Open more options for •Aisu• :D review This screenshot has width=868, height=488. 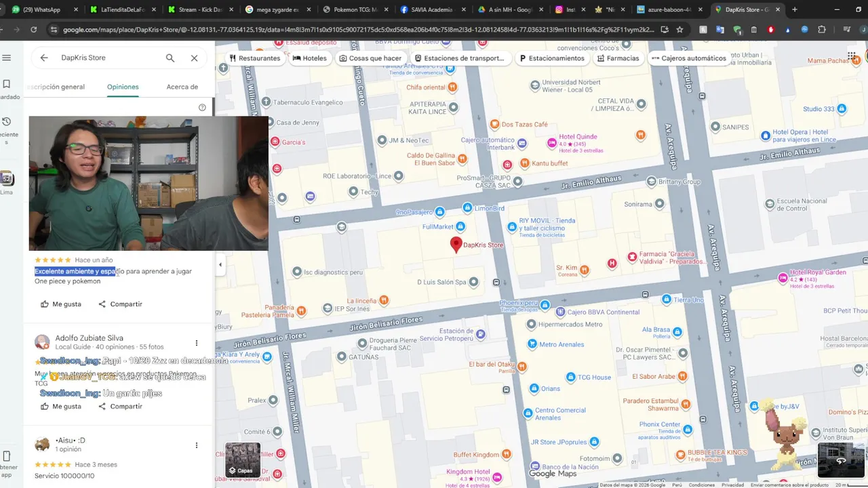click(197, 445)
